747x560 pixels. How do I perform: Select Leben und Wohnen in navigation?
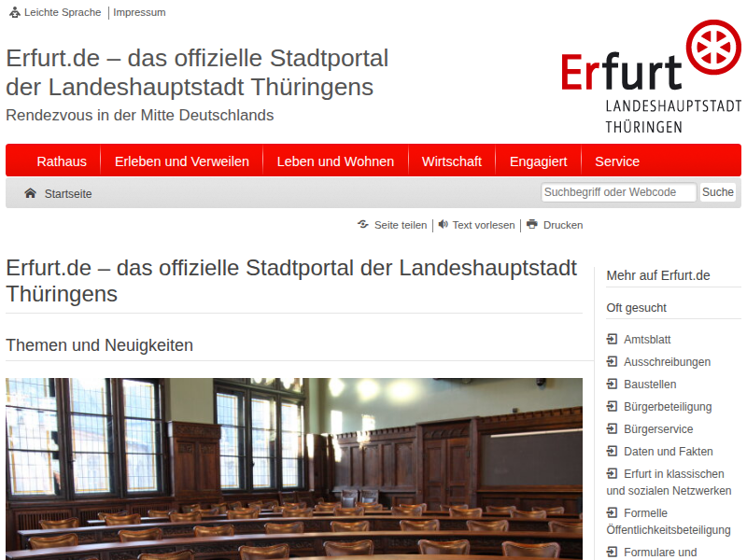click(335, 161)
